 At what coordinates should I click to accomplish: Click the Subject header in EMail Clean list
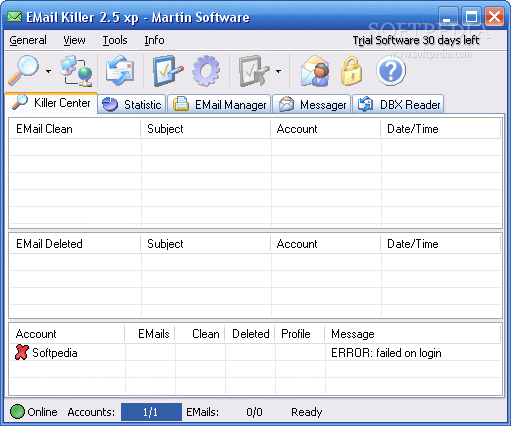point(205,129)
